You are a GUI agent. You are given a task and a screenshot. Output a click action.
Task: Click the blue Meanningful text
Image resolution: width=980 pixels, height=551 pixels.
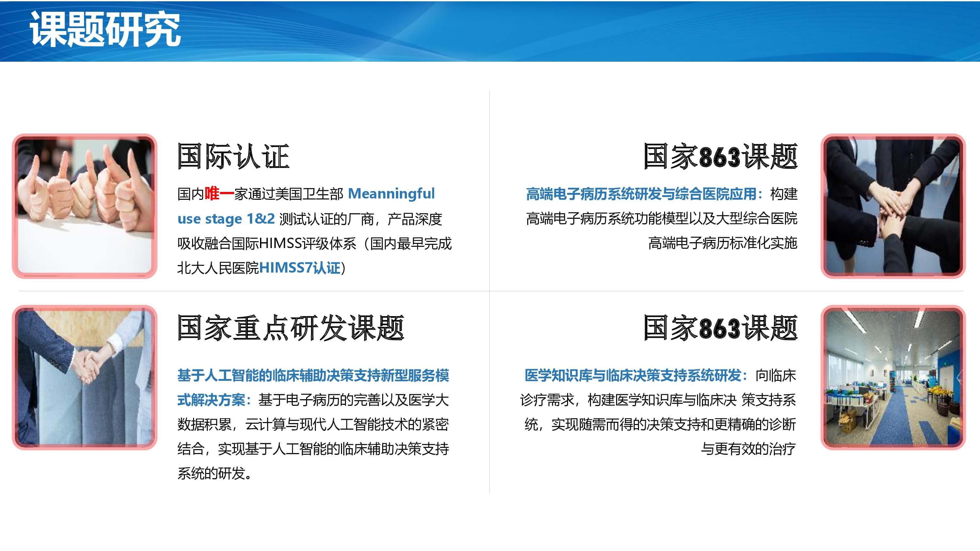click(x=391, y=194)
